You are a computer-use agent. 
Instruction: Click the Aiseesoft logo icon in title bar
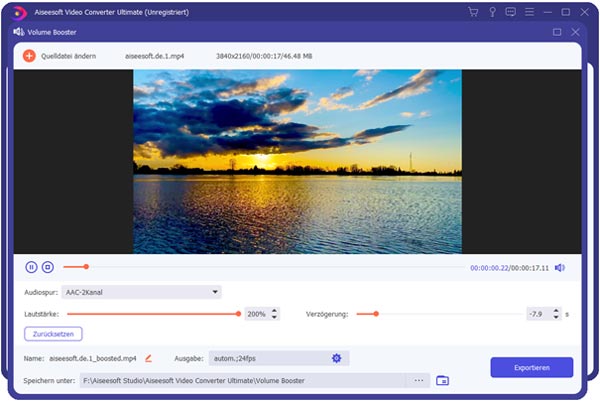[18, 13]
